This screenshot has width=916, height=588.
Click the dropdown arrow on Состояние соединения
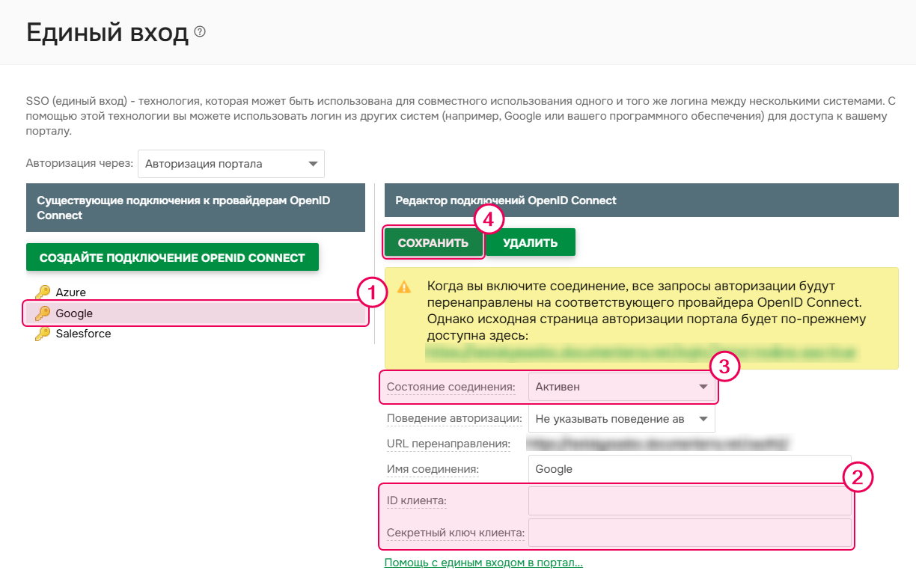pyautogui.click(x=704, y=388)
